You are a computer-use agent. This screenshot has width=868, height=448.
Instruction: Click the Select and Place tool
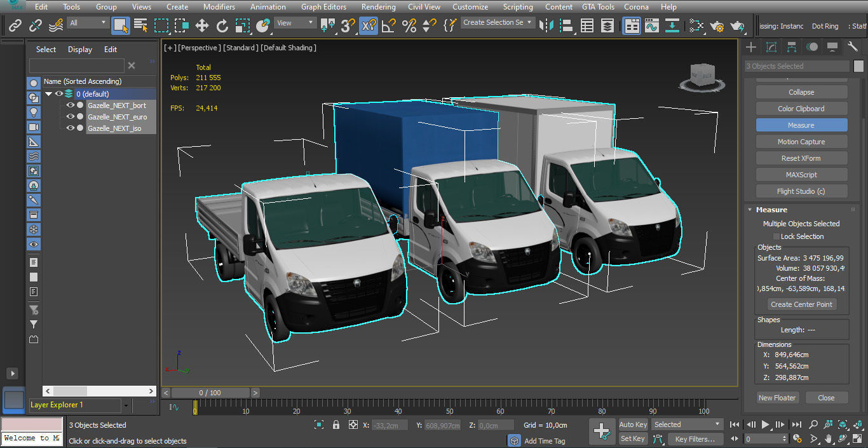tap(263, 25)
